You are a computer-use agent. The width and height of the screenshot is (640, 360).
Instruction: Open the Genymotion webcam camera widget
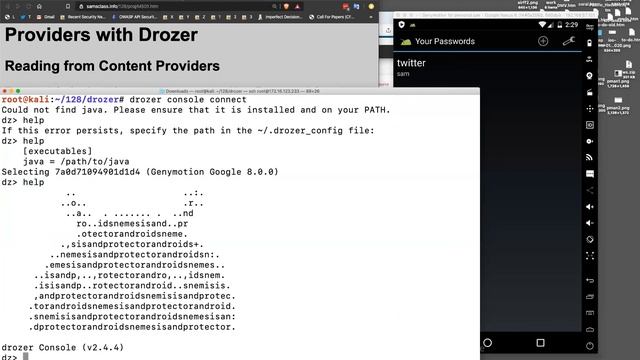[589, 76]
